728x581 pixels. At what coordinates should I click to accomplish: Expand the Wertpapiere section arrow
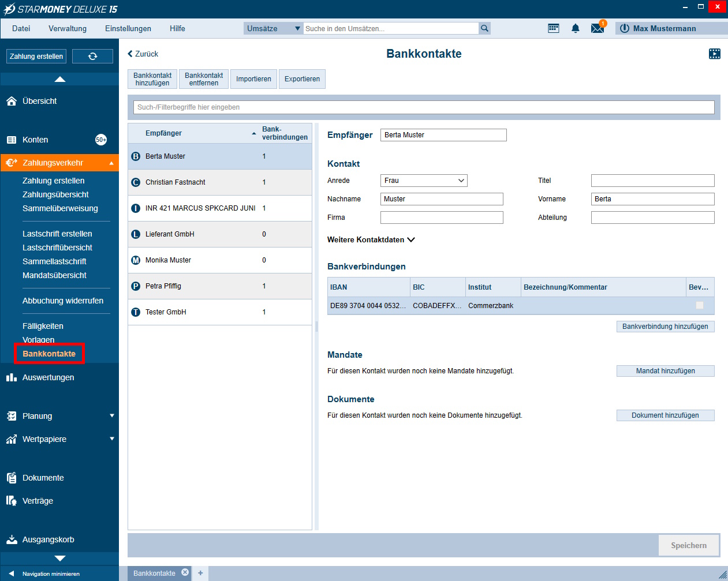pos(112,438)
